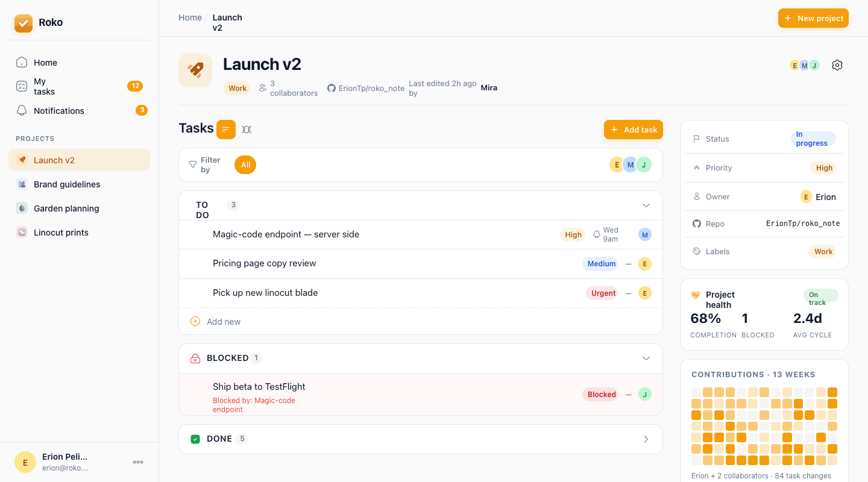The width and height of the screenshot is (868, 482).
Task: Filter tasks by assignee J avatar
Action: coord(644,164)
